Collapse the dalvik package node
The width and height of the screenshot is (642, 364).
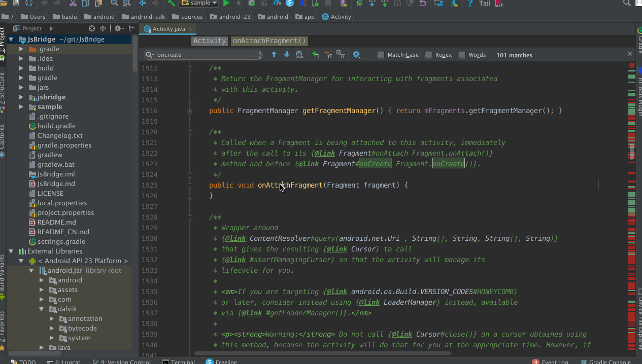42,309
